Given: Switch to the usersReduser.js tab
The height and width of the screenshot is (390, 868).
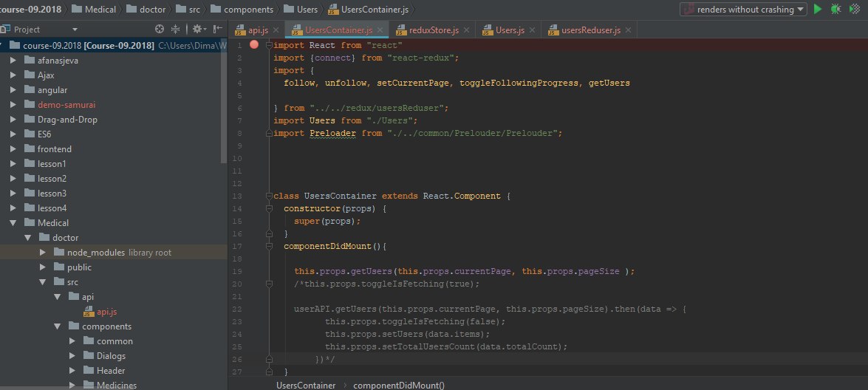Looking at the screenshot, I should pyautogui.click(x=590, y=30).
